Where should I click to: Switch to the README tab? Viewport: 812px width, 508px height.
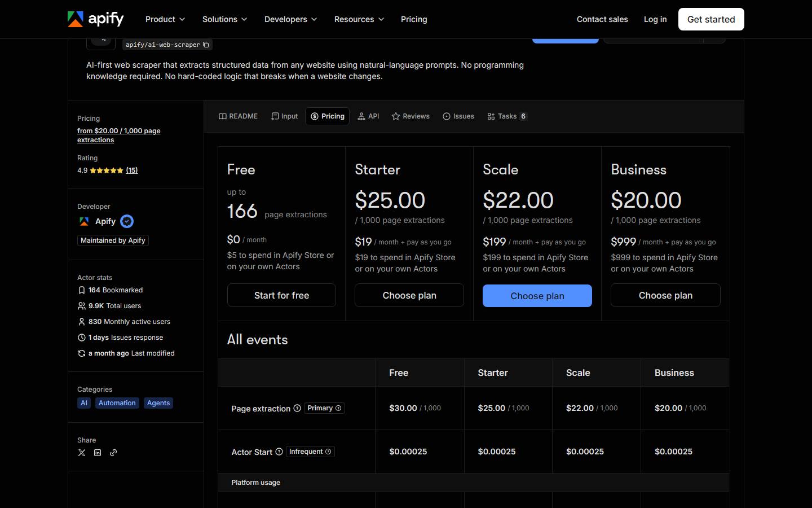(238, 116)
